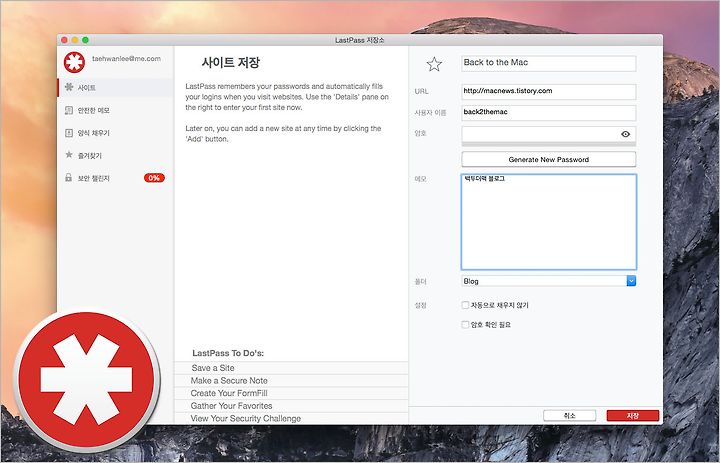Enable the 암호 확인 필요 checkbox
The height and width of the screenshot is (463, 720).
coord(465,325)
